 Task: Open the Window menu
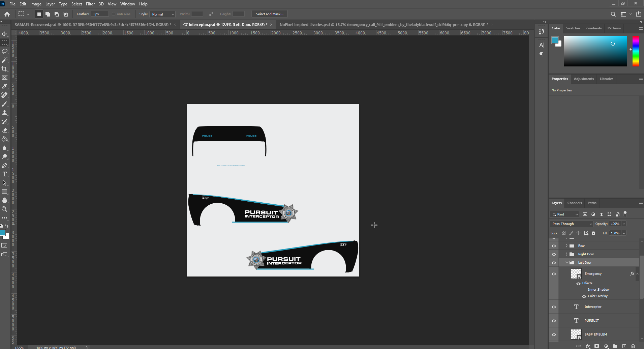pos(127,4)
